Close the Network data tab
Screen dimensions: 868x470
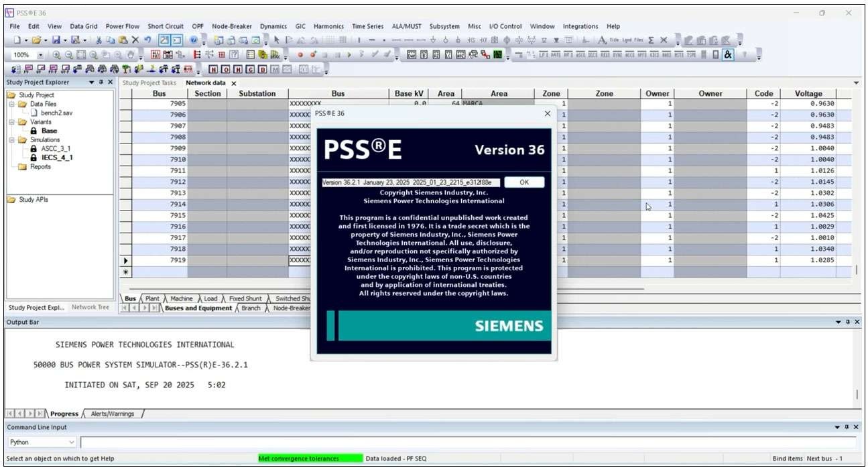pos(234,83)
